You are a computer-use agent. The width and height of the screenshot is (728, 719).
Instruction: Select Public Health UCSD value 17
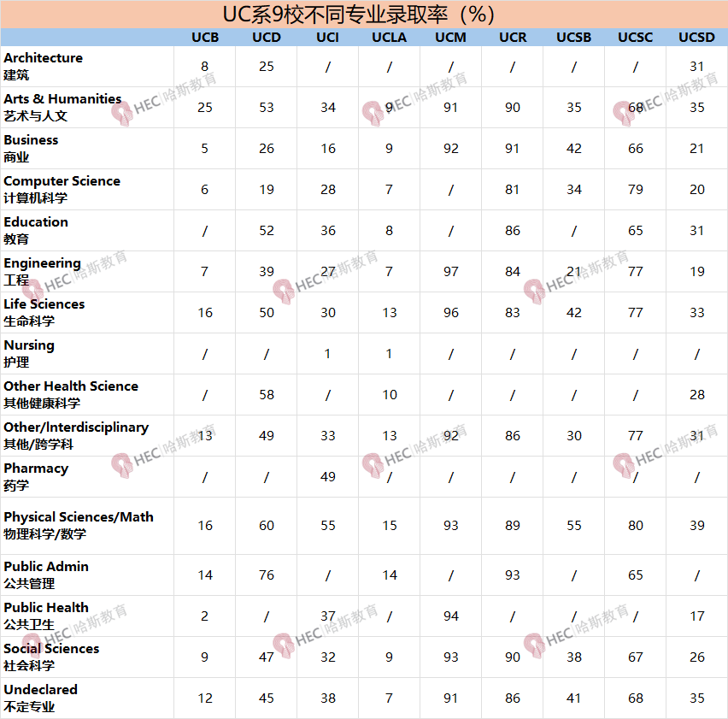[x=697, y=616]
